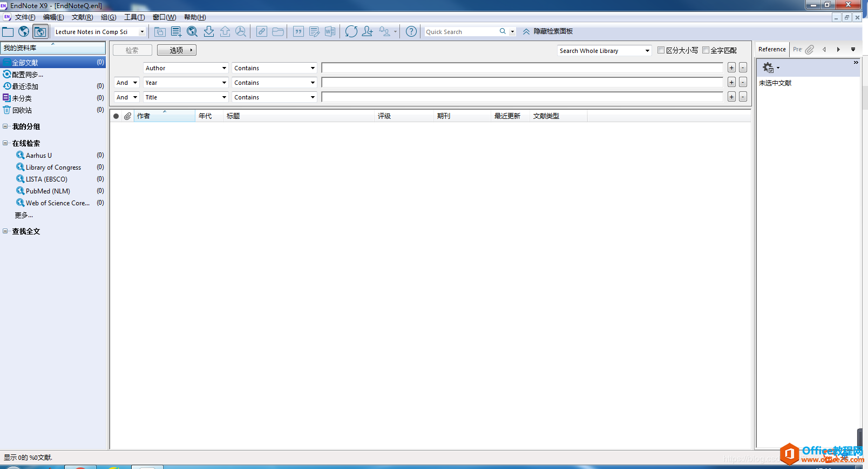
Task: Open the Quick Search magnifier dropdown arrow
Action: (x=512, y=32)
